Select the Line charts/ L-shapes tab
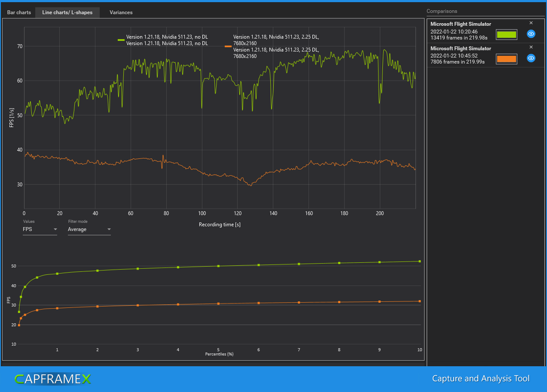 [67, 12]
